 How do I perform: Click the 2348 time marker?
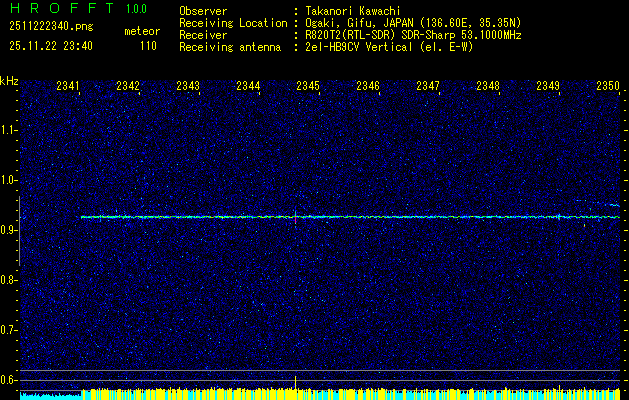(x=488, y=85)
